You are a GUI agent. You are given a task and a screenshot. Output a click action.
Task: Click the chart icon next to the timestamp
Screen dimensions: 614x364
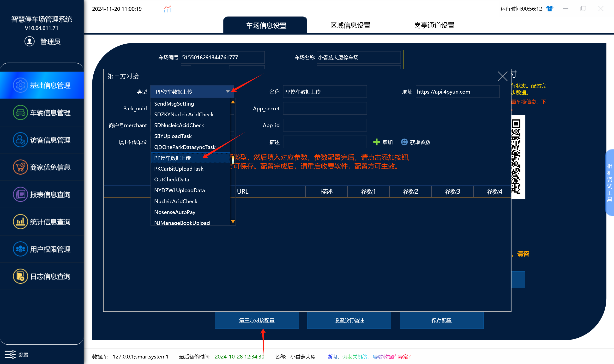tap(168, 9)
